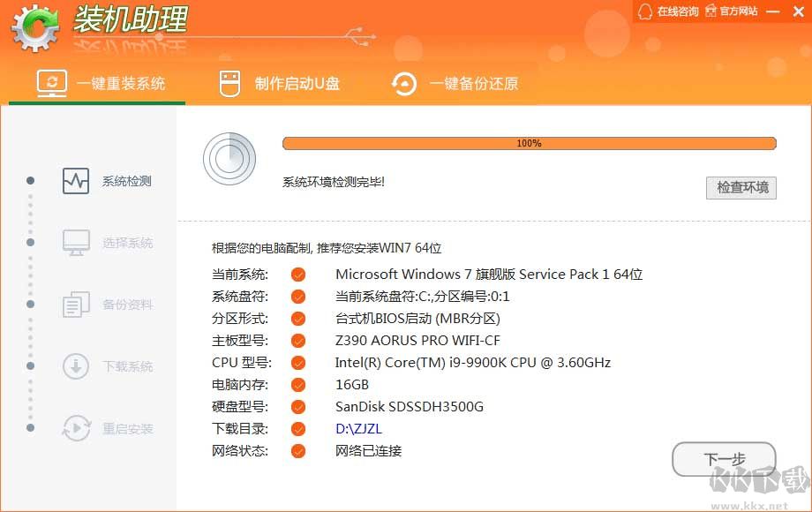The image size is (812, 512).
Task: Click the 选择系统 monitor icon
Action: [x=76, y=243]
